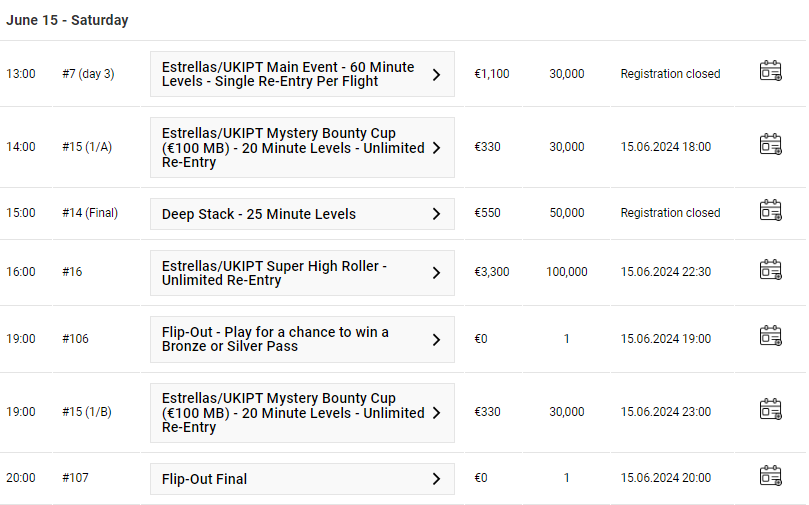
Task: Add 19:00 Mystery Bounty Cup 1/B to calendar
Action: 770,410
